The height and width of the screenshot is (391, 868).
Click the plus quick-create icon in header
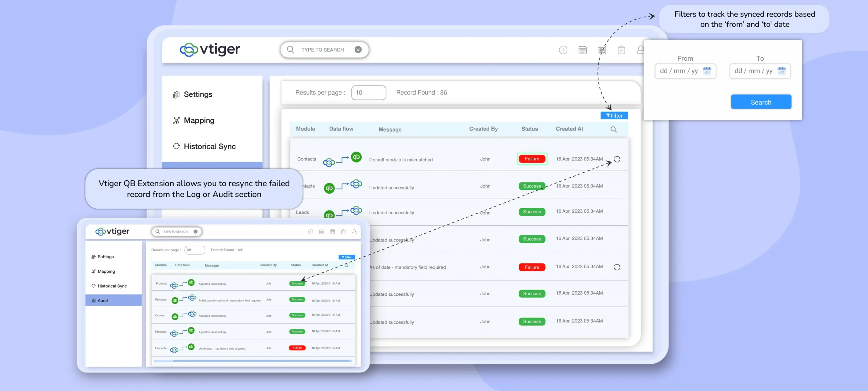[563, 50]
